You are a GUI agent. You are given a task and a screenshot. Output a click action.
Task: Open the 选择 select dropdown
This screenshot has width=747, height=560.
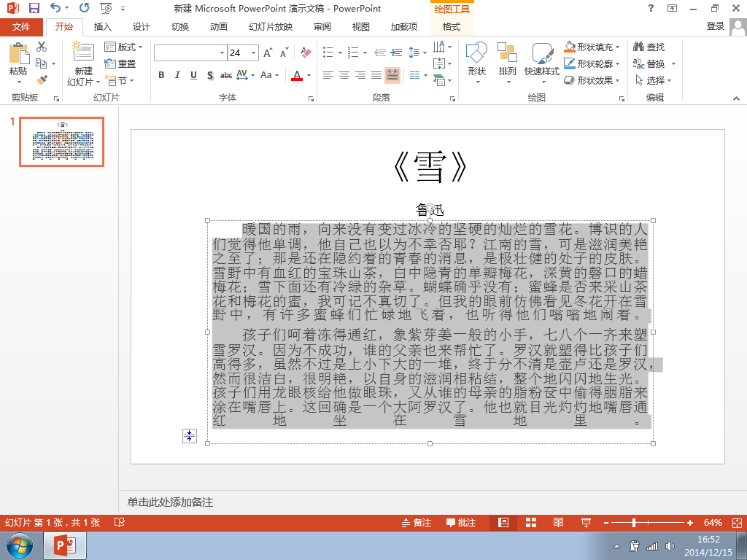pos(654,80)
